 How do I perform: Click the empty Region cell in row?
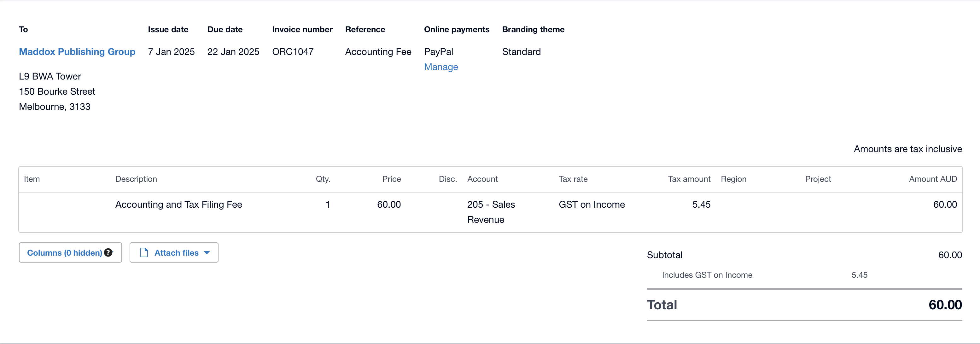(757, 211)
